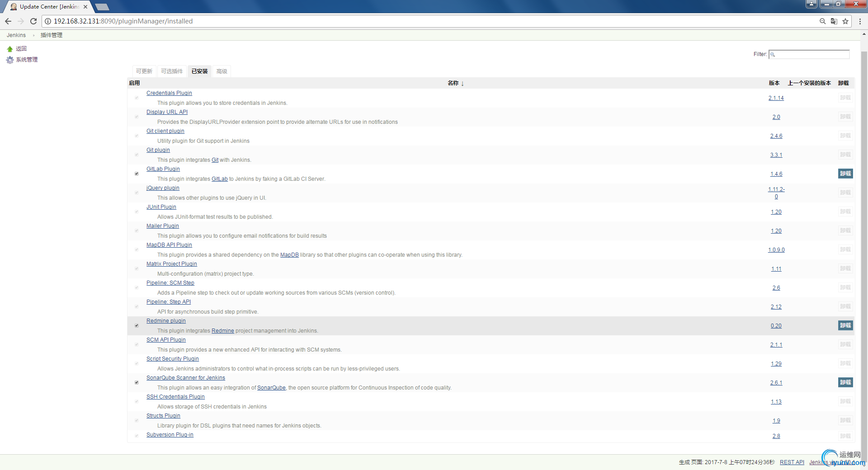Click the browser back arrow

pyautogui.click(x=8, y=21)
